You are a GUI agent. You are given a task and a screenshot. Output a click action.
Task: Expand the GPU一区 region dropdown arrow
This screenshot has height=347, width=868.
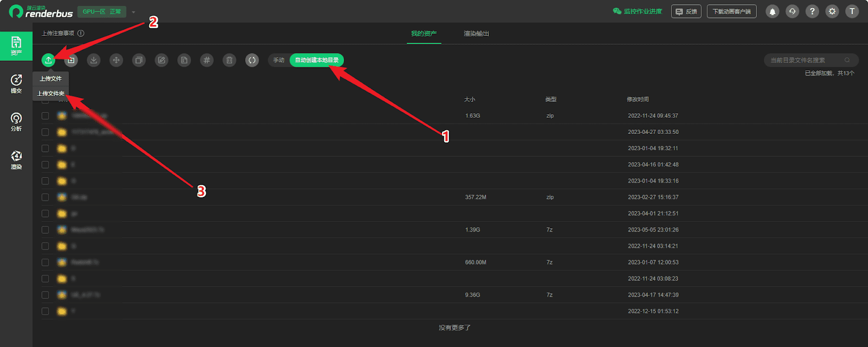133,12
